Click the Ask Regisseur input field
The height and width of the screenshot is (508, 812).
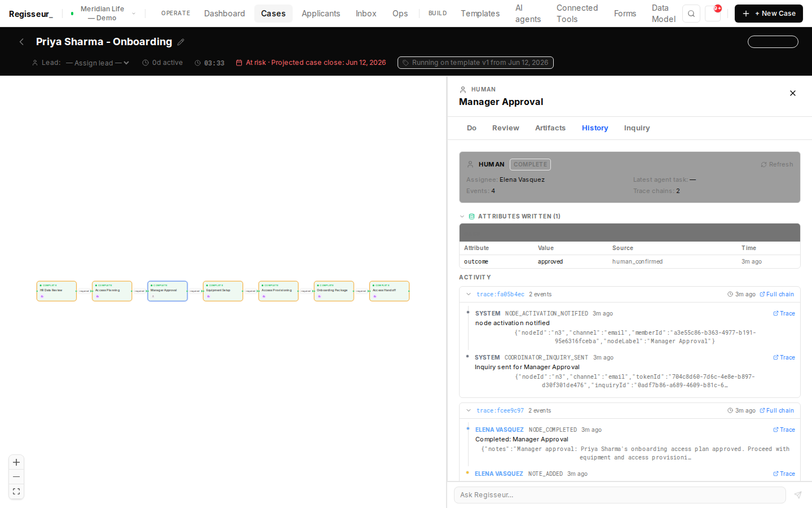coord(620,495)
